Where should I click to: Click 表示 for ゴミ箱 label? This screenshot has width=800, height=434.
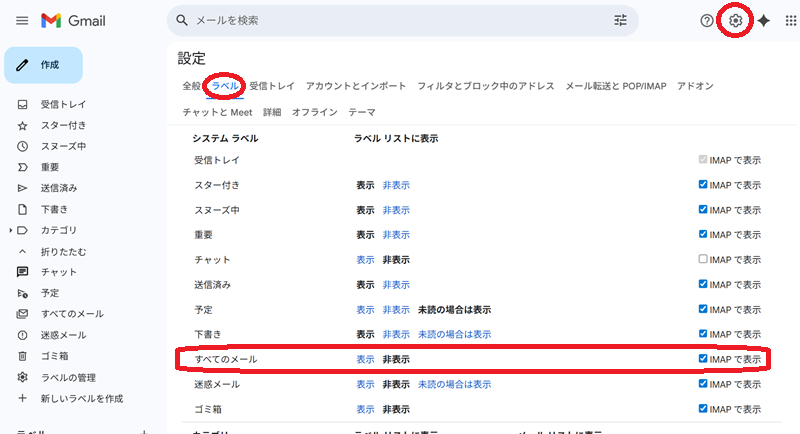click(365, 410)
